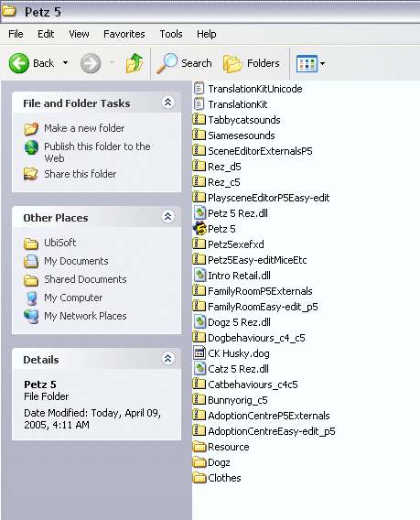420x520 pixels.
Task: Toggle the Folders pane button
Action: coord(252,63)
